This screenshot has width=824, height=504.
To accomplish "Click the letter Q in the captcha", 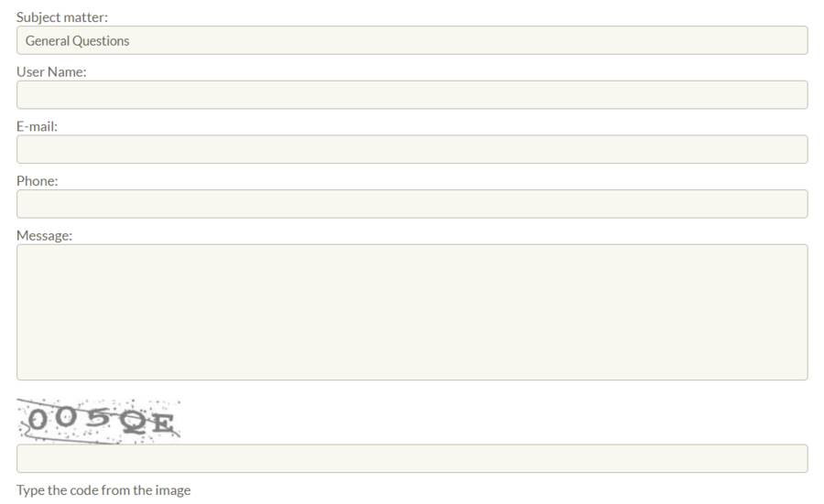I will (x=133, y=422).
